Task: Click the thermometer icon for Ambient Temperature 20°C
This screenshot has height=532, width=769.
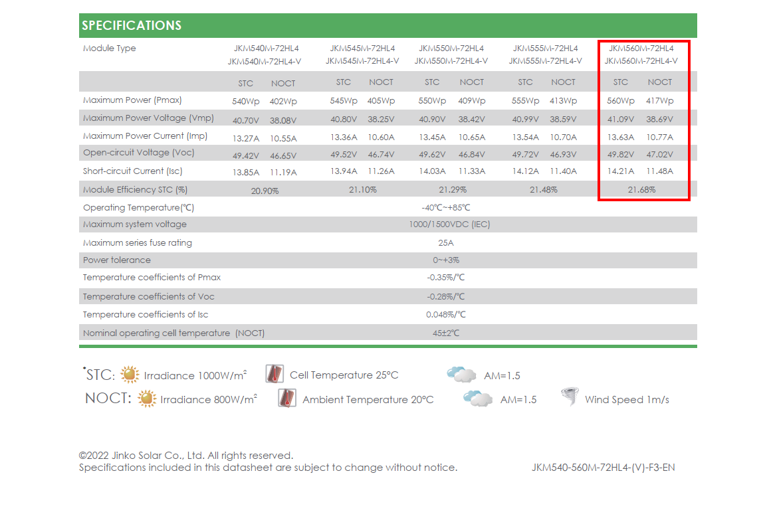Action: pyautogui.click(x=287, y=399)
